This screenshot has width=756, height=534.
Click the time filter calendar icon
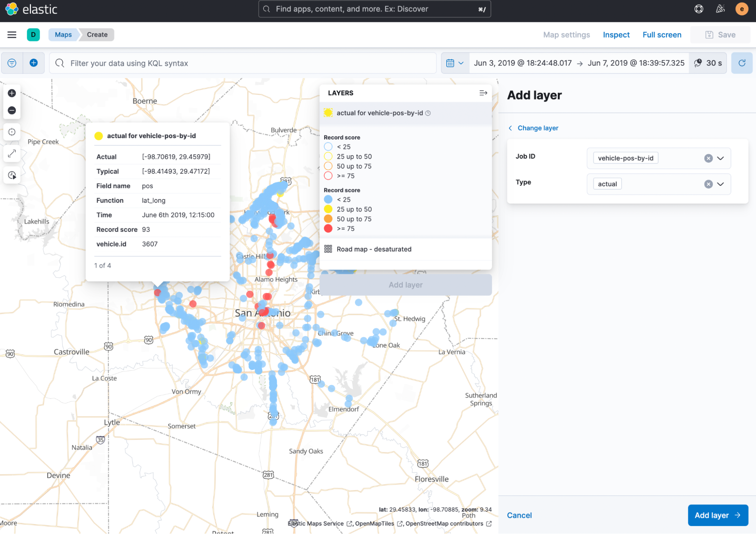(x=450, y=63)
